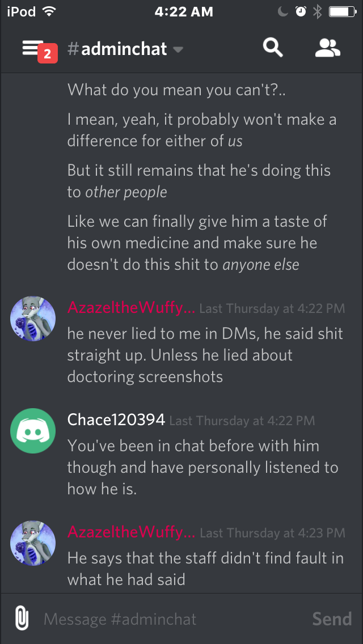The image size is (363, 644).
Task: Tap the Chace120394 username
Action: pos(116,420)
